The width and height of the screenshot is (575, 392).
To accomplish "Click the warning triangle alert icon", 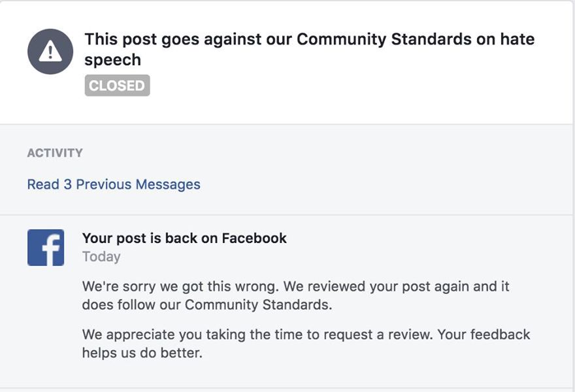I will pos(50,52).
